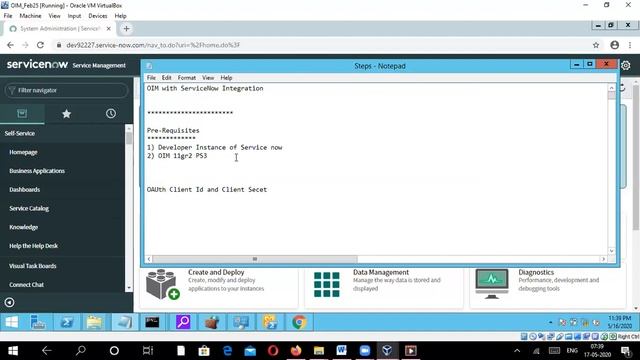Click navigator scrollbar down arrow
640x360 pixels.
tap(129, 288)
